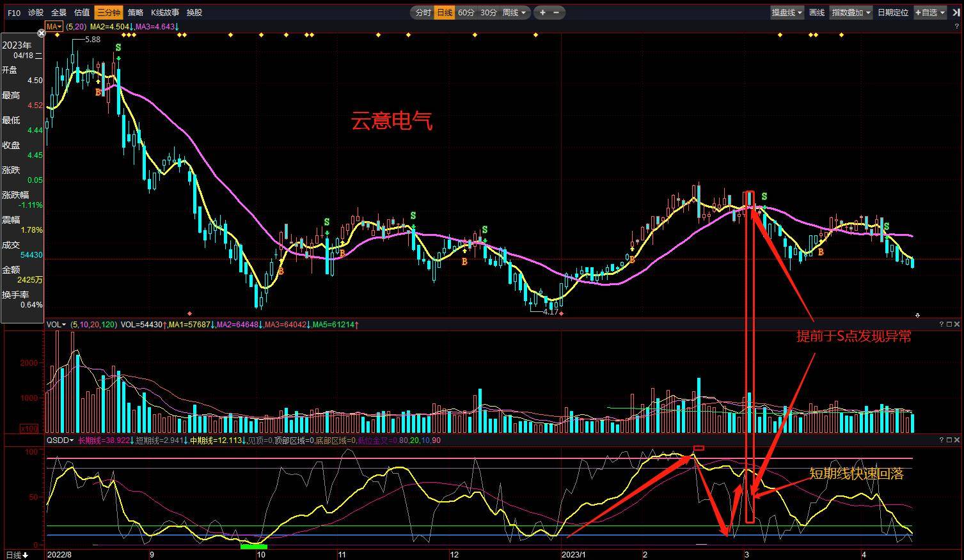The height and width of the screenshot is (560, 964).
Task: Click the 短期线=2.941 value
Action: click(x=159, y=440)
